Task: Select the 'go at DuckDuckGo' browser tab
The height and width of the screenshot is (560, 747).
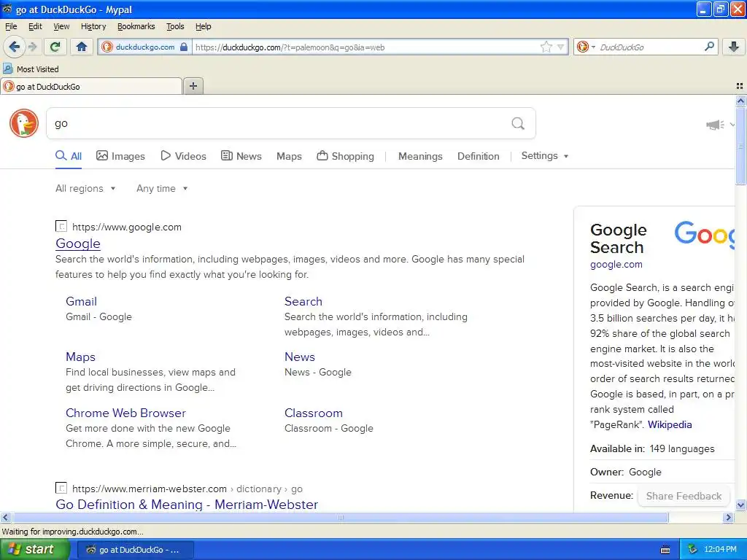Action: (91, 86)
